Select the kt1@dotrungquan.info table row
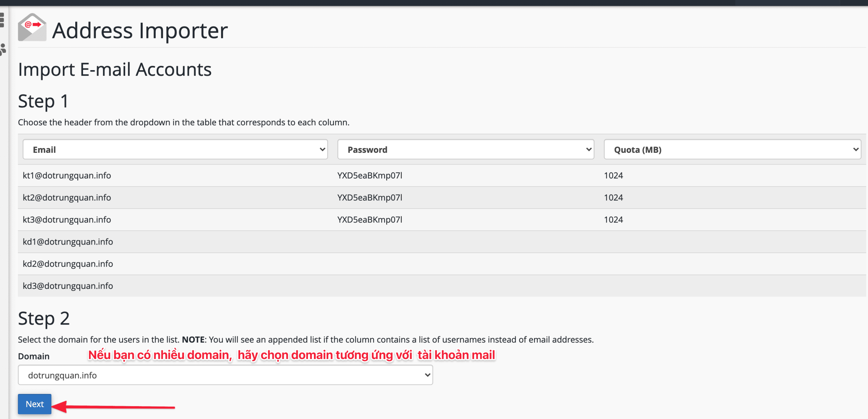Screen dimensions: 868x419 click(x=203, y=175)
